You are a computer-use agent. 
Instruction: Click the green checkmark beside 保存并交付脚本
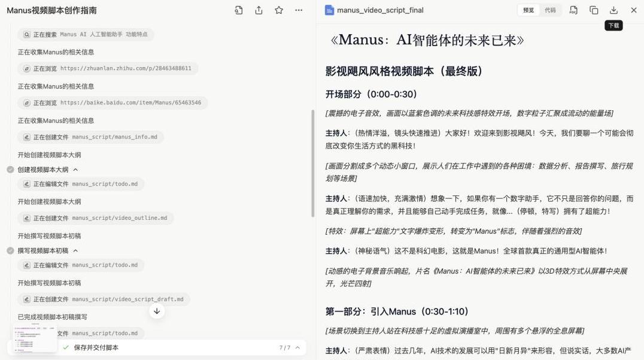[x=66, y=347]
